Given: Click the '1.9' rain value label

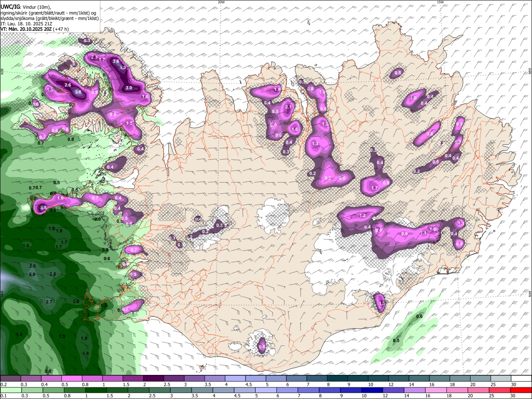Looking at the screenshot, I should click(x=84, y=338).
